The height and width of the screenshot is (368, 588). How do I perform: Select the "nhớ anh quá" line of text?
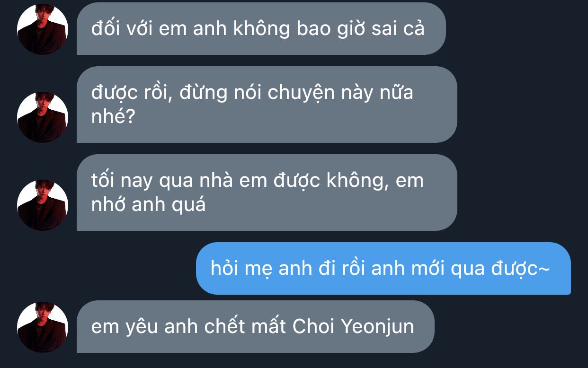(148, 205)
